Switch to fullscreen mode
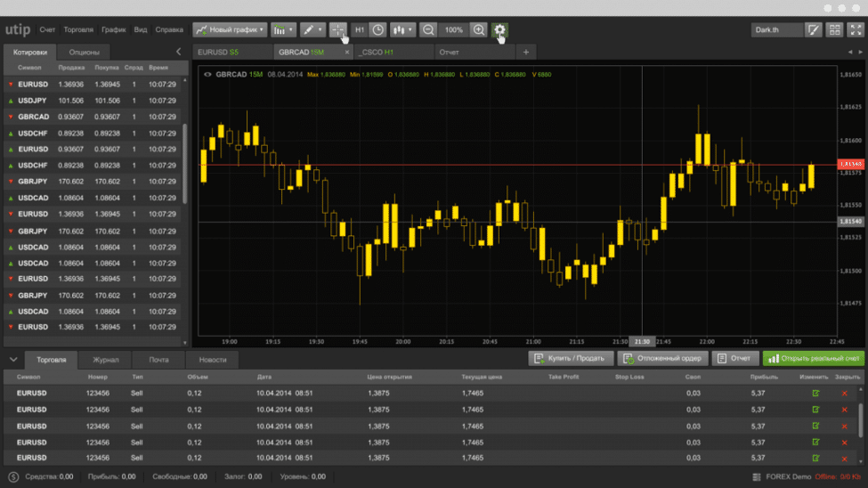 pos(856,30)
